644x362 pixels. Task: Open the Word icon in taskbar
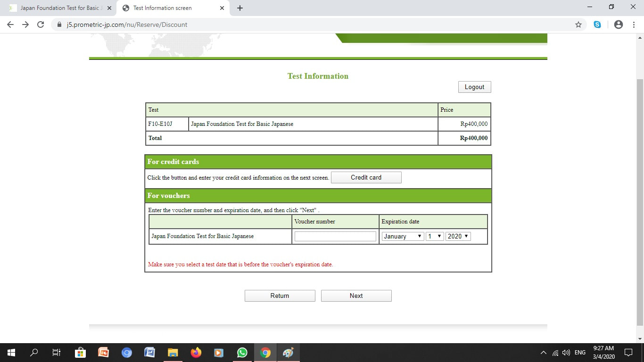click(150, 353)
